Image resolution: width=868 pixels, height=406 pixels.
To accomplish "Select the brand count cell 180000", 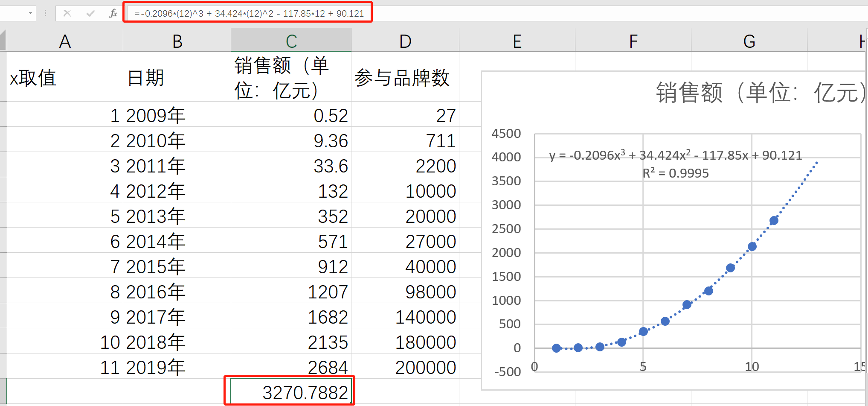I will [x=405, y=341].
